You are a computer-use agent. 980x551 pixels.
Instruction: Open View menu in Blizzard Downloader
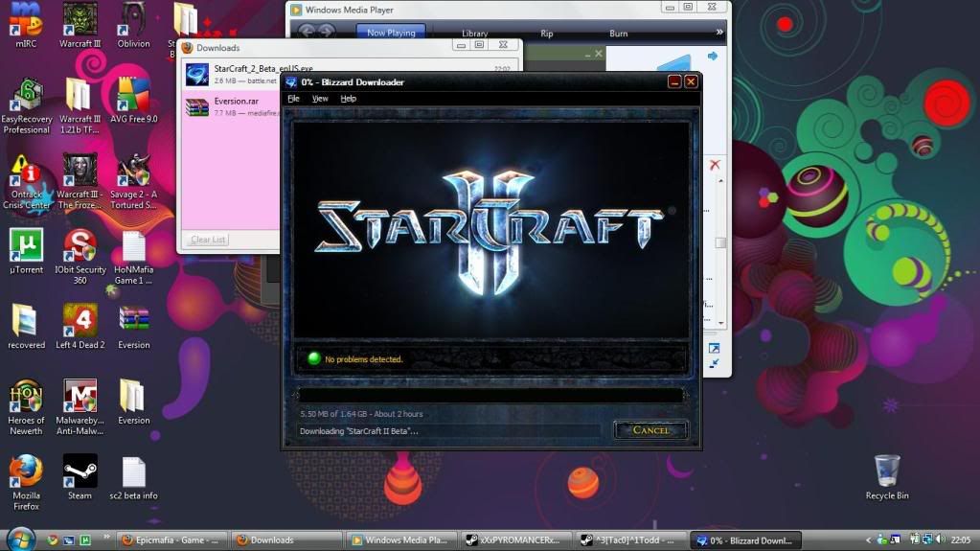tap(320, 98)
